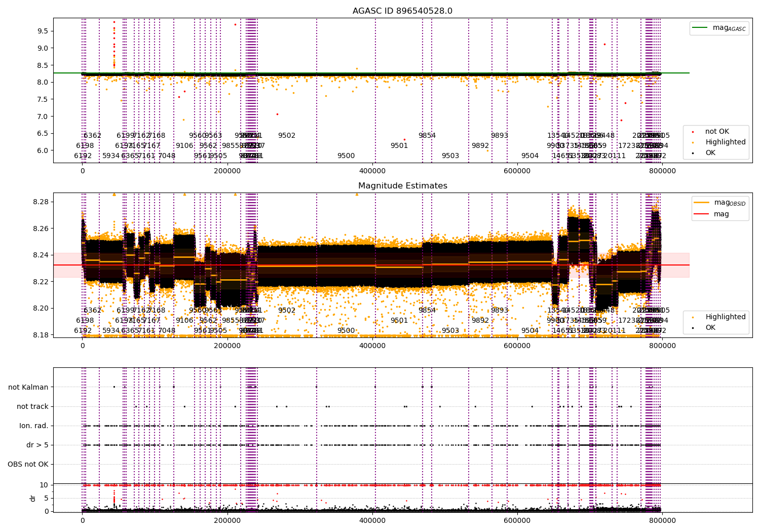
Task: Click the title 'AGASC ID 896540528.0'
Action: tap(402, 11)
